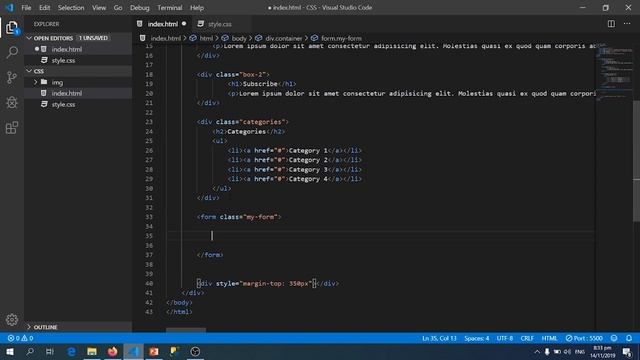Viewport: 640px width, 360px height.
Task: Change indentation via Spaces: 4
Action: click(x=476, y=338)
